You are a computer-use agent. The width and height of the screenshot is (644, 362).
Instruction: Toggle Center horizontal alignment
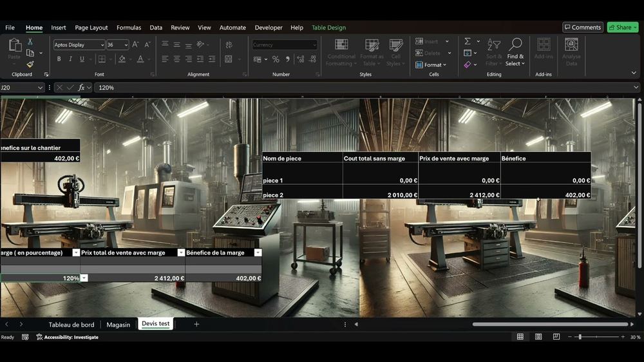click(176, 59)
